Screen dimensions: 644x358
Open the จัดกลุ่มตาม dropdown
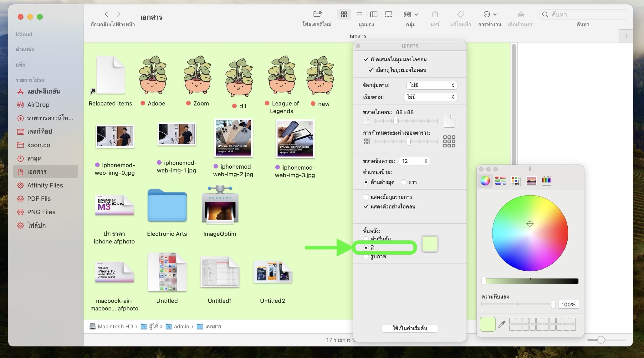[431, 85]
